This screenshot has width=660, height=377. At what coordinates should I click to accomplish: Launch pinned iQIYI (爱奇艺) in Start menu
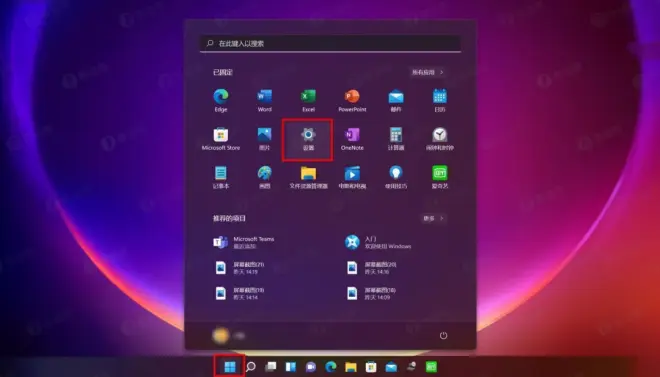pyautogui.click(x=439, y=177)
